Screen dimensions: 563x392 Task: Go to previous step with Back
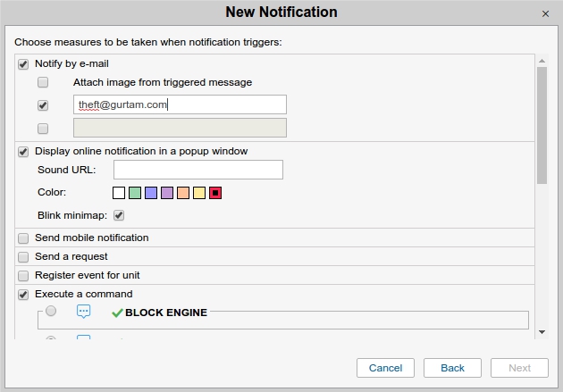pyautogui.click(x=452, y=368)
